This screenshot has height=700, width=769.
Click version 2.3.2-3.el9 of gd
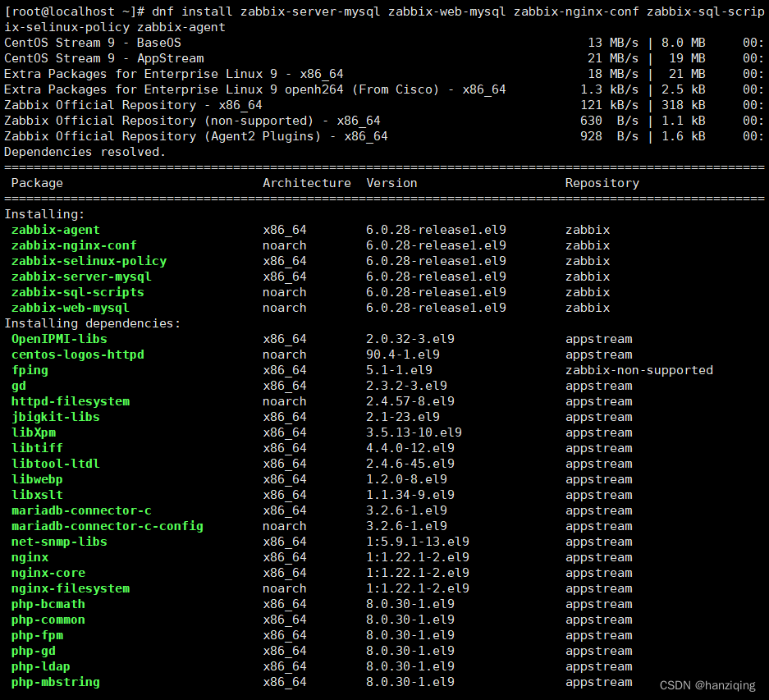click(x=406, y=386)
